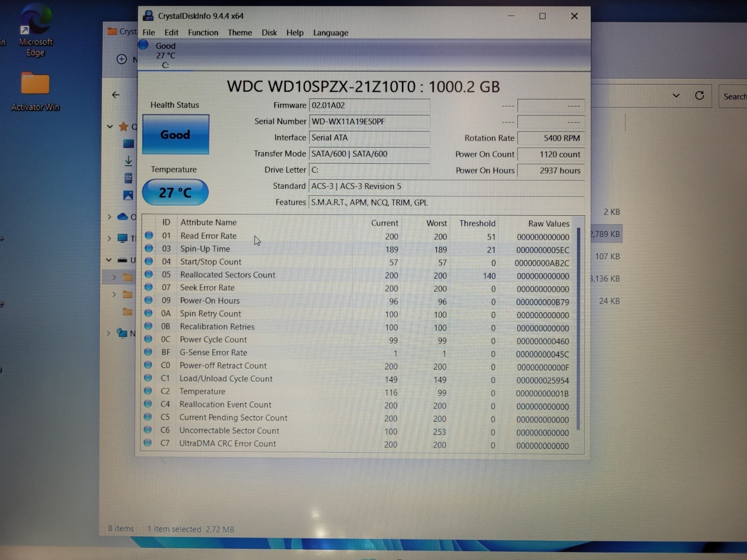Click status dot for Reallocation Event Count

pyautogui.click(x=148, y=404)
